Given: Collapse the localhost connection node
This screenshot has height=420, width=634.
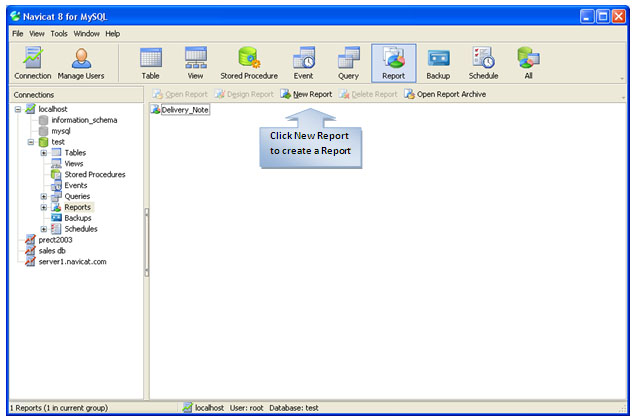Looking at the screenshot, I should 18,109.
